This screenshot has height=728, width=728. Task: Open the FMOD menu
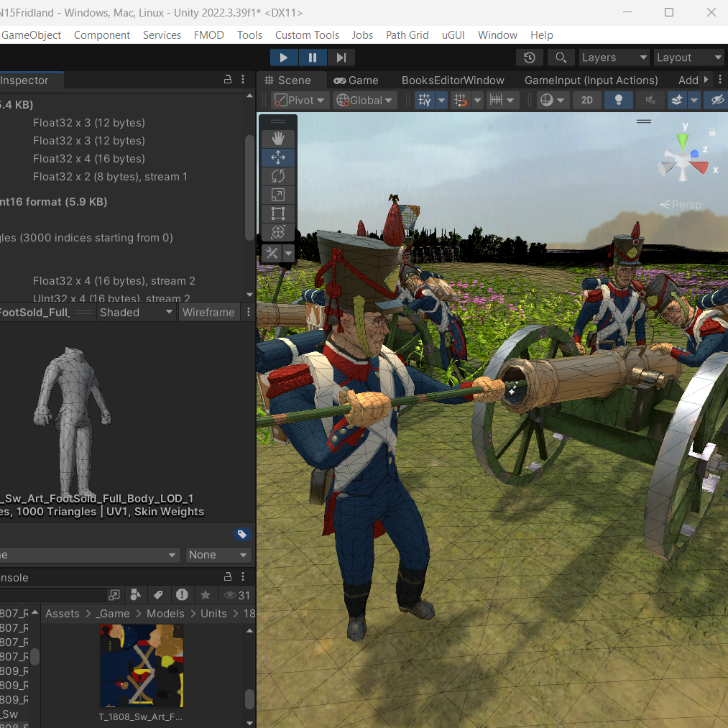209,34
